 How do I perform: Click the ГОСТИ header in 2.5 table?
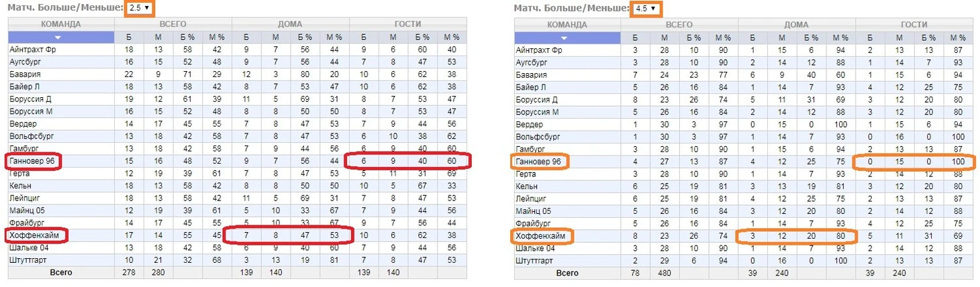click(x=408, y=25)
